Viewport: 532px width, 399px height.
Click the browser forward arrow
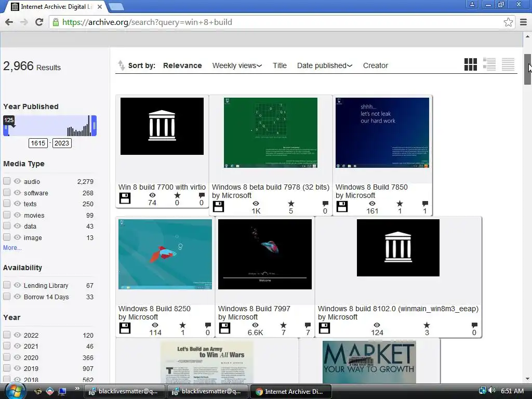[x=24, y=22]
